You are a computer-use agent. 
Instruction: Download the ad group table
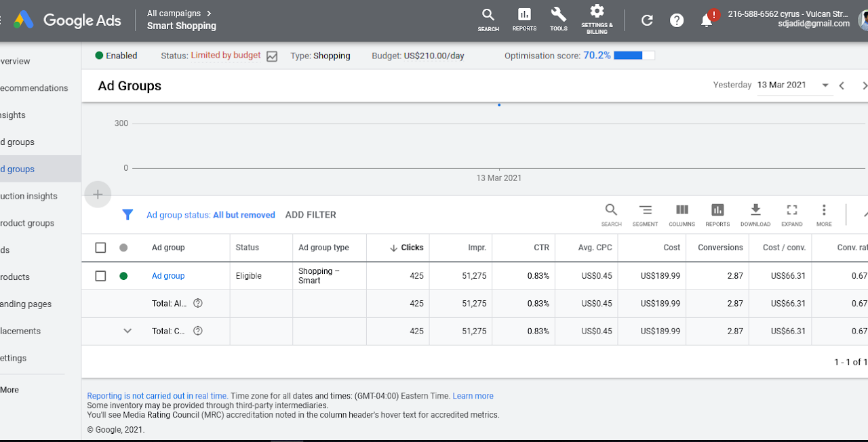click(x=755, y=215)
